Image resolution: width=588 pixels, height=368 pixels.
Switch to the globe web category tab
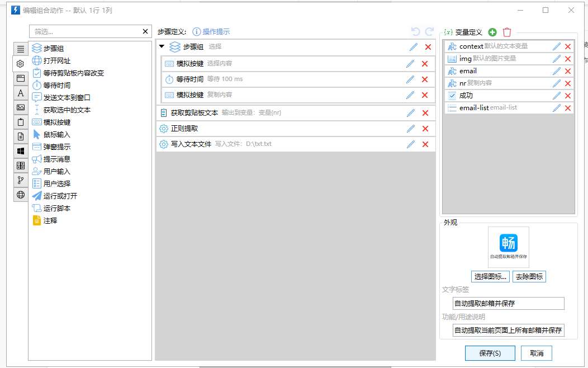(21, 195)
